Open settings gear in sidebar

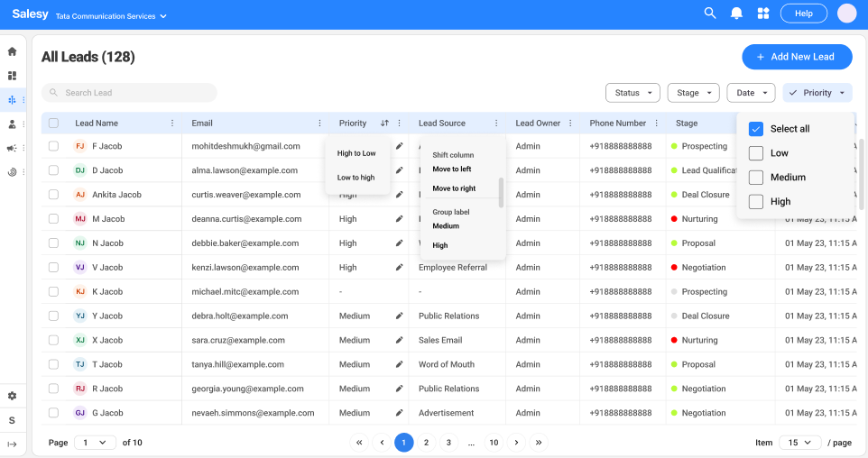[x=12, y=396]
